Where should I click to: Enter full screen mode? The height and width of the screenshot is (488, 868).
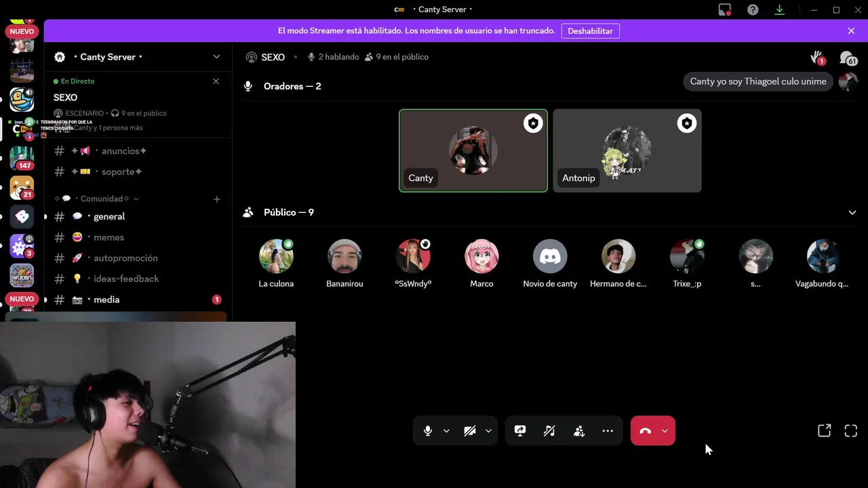[x=851, y=431]
